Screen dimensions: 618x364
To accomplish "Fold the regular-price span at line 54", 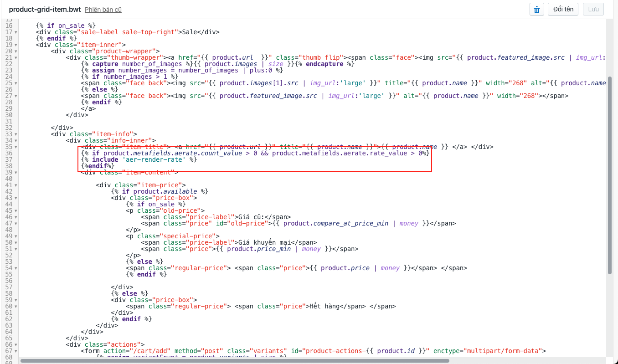I will click(15, 268).
